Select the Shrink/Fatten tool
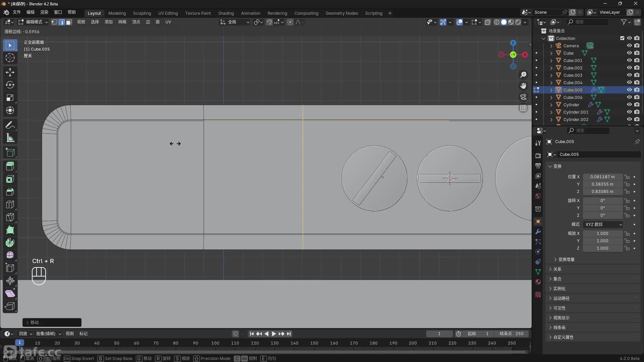644x362 pixels. [10, 281]
